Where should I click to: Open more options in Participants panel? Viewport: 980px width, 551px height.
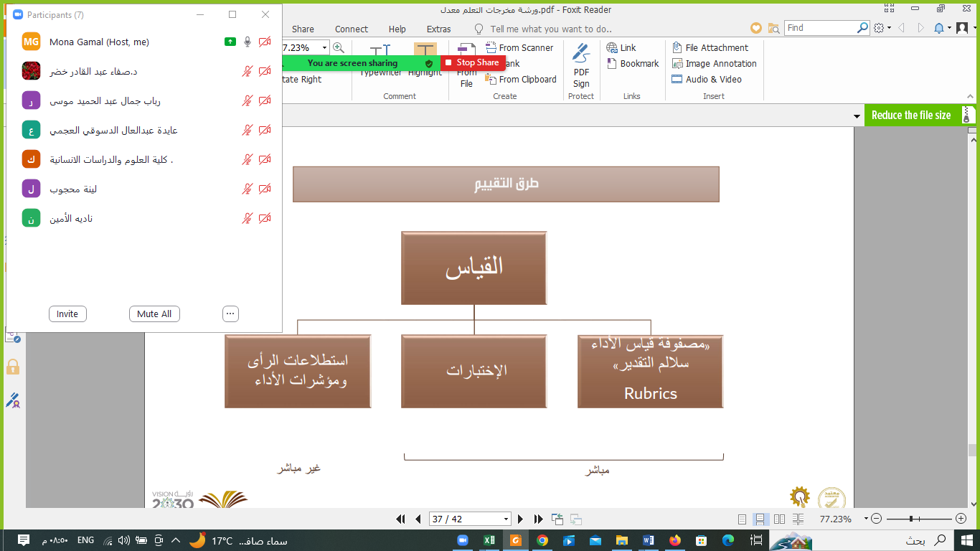[x=230, y=314]
